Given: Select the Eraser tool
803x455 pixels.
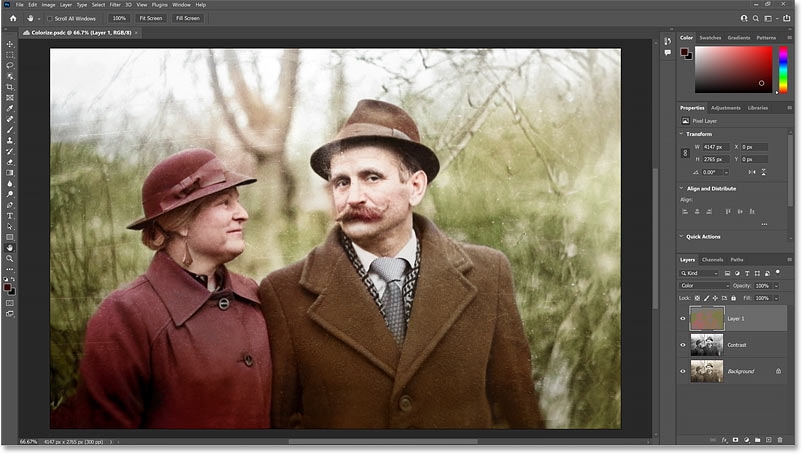Looking at the screenshot, I should [x=10, y=162].
